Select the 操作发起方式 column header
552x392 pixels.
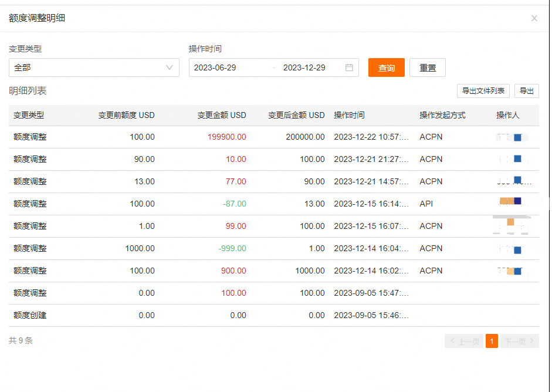click(442, 115)
